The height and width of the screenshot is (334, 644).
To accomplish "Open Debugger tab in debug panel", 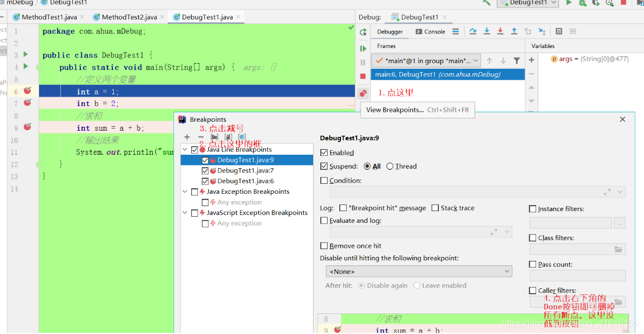I will point(390,32).
